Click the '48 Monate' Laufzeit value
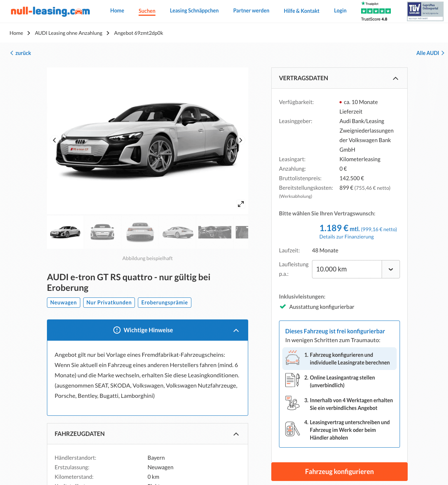This screenshot has width=448, height=485. (x=325, y=251)
